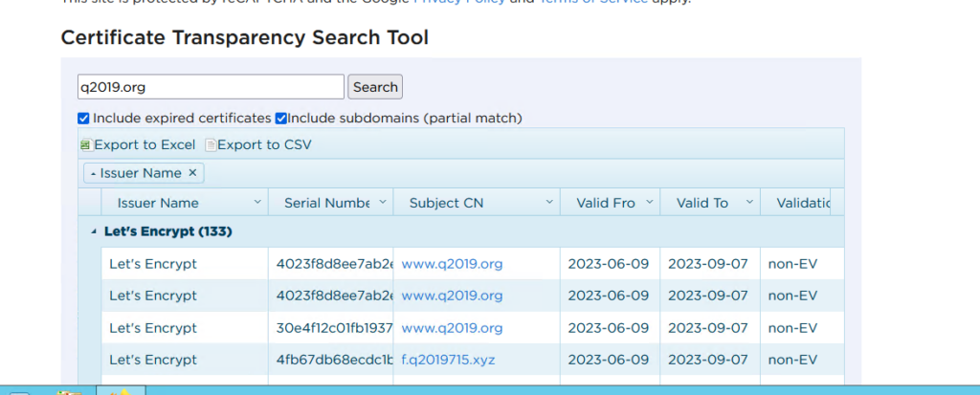Screen dimensions: 980x395
Task: Open the f.q2019715.xyz certificate link
Action: (x=448, y=360)
